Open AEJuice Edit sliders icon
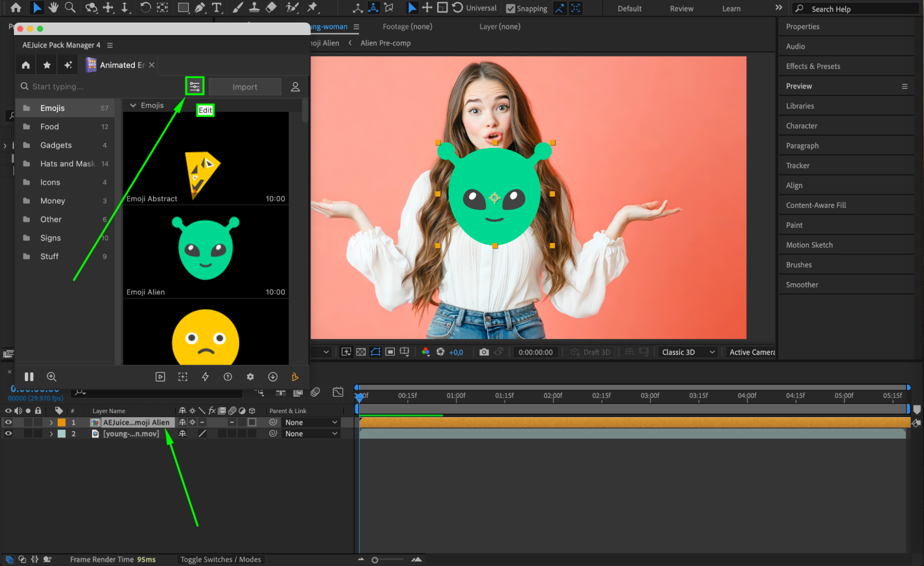This screenshot has width=924, height=566. pos(195,86)
